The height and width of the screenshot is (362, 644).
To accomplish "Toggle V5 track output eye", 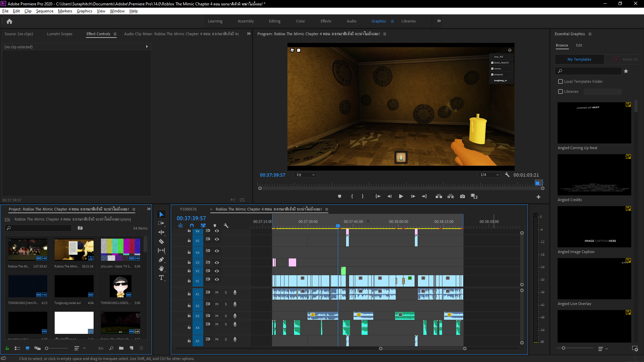I will point(217,239).
